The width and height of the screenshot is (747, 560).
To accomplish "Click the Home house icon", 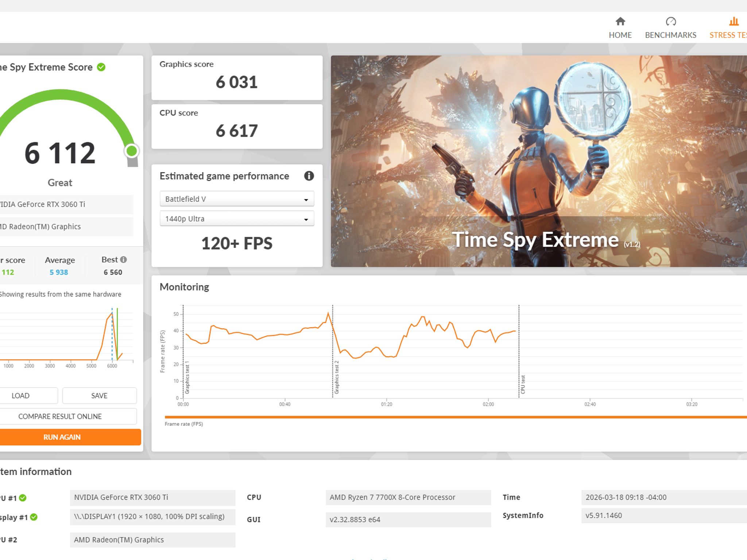I will tap(620, 22).
